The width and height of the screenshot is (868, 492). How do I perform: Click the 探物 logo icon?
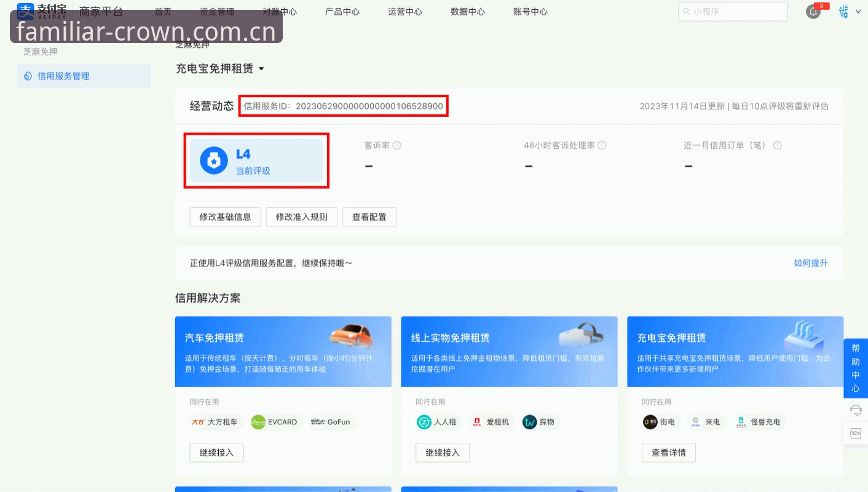[x=530, y=422]
